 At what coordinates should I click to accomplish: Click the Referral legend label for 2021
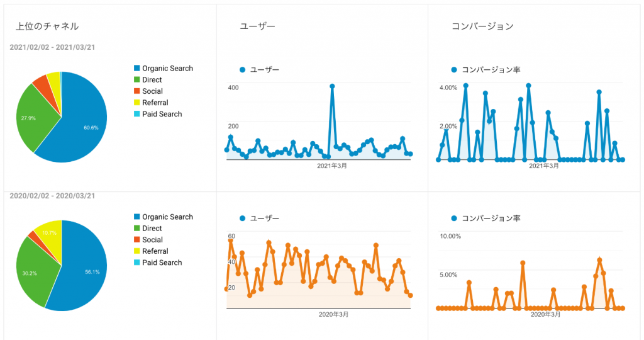[155, 103]
